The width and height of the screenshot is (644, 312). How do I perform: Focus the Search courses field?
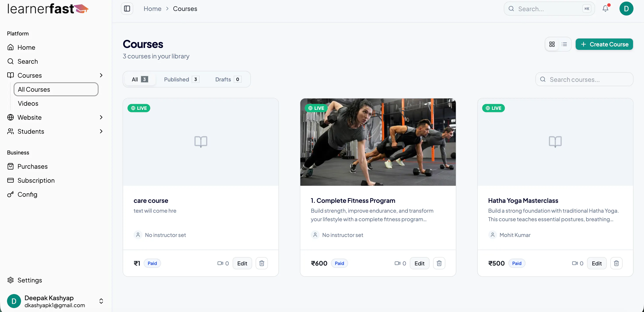[x=584, y=79]
